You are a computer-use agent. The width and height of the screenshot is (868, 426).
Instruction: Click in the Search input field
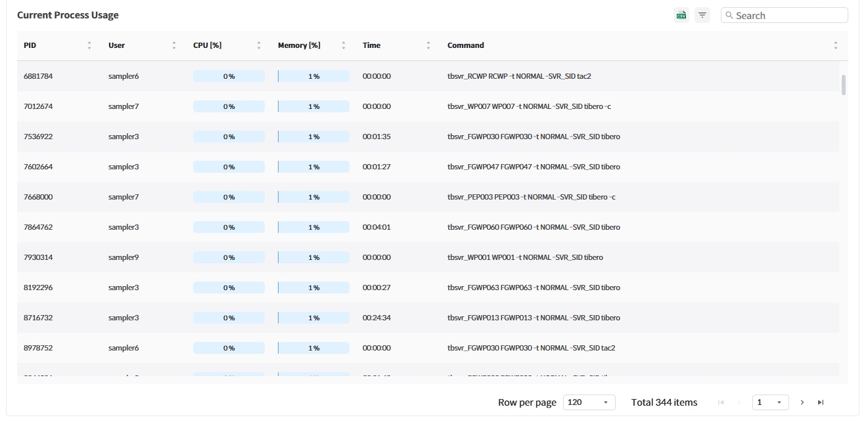[x=788, y=15]
